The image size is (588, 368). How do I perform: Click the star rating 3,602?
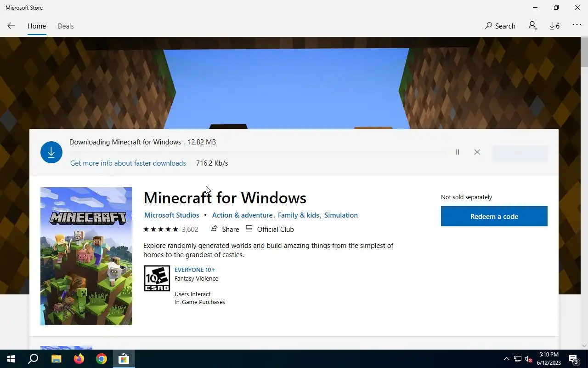[170, 229]
